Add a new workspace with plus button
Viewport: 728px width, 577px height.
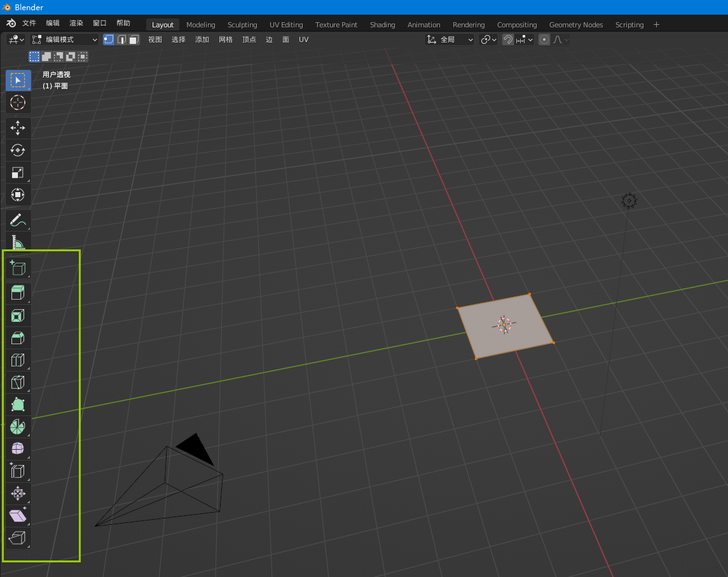tap(657, 25)
